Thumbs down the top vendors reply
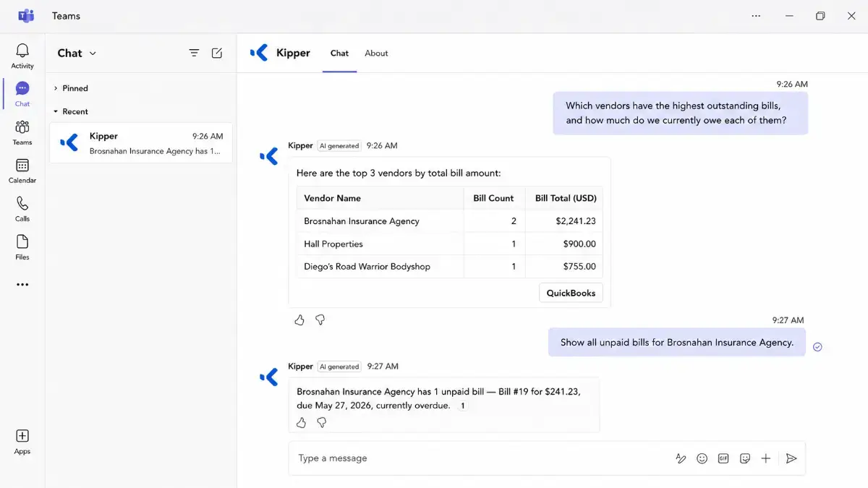This screenshot has height=488, width=868. tap(320, 320)
